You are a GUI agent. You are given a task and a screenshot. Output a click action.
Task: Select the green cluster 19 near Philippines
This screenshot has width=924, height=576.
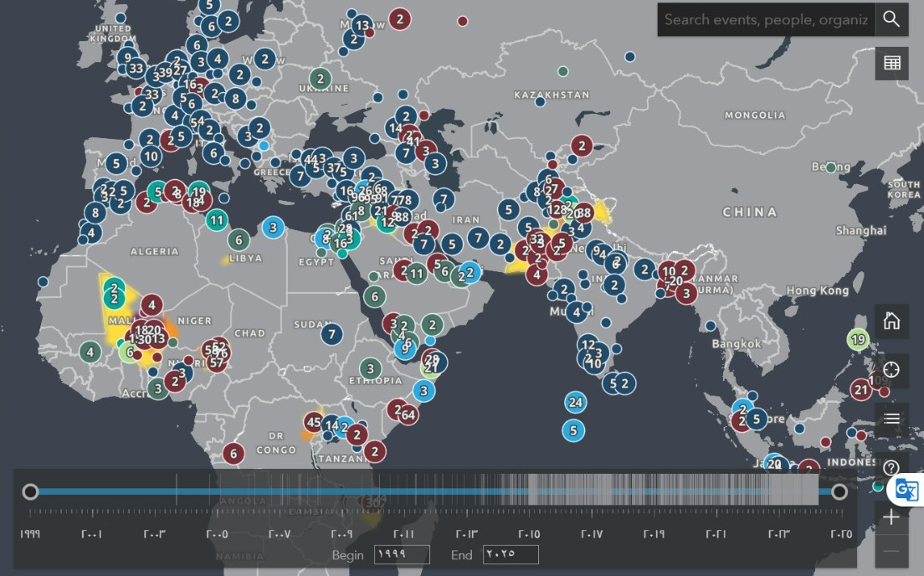pos(857,340)
